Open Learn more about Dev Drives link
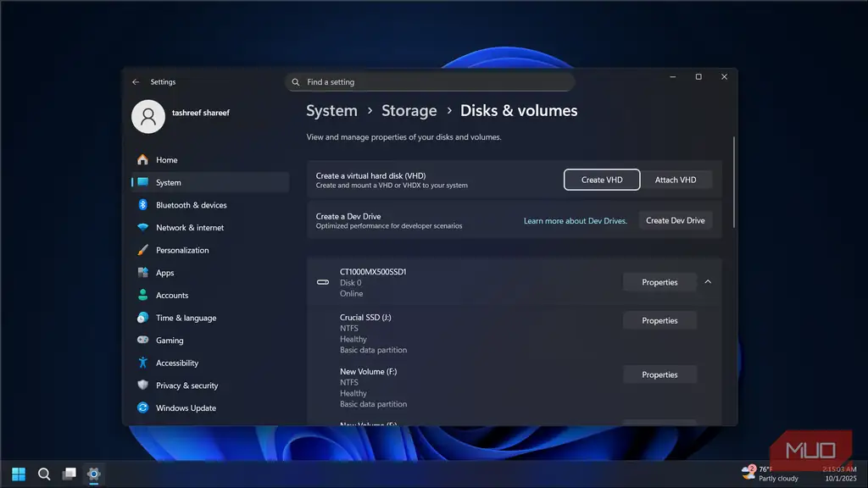868x488 pixels. coord(576,221)
